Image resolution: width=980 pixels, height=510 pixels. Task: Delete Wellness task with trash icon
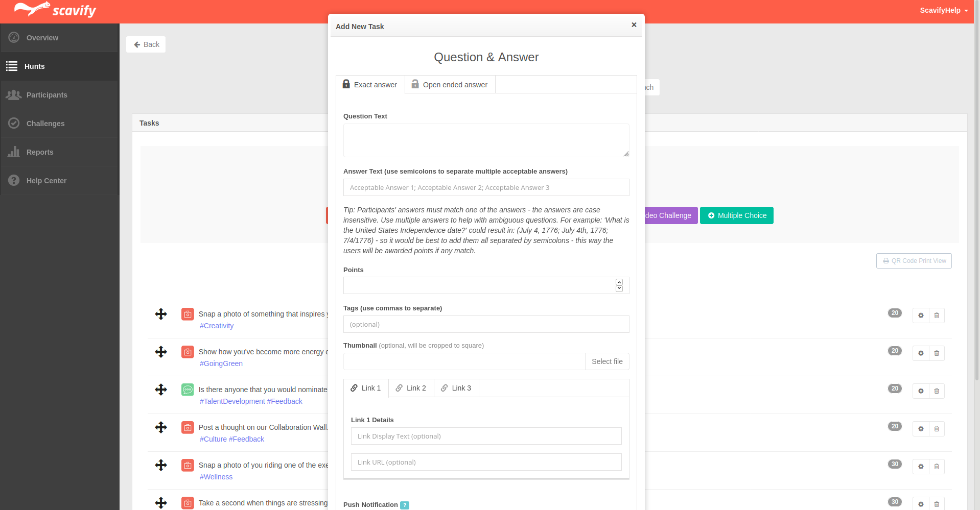coord(937,467)
